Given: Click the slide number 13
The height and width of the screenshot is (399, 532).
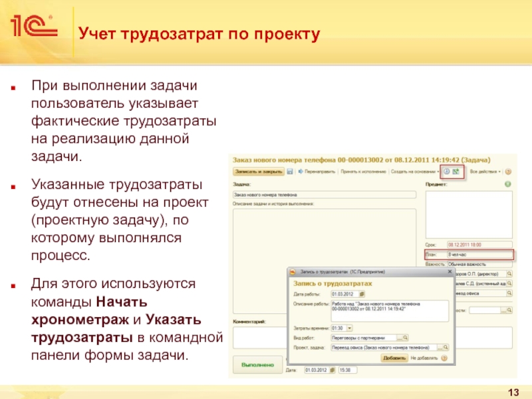Looking at the screenshot, I should (x=513, y=392).
